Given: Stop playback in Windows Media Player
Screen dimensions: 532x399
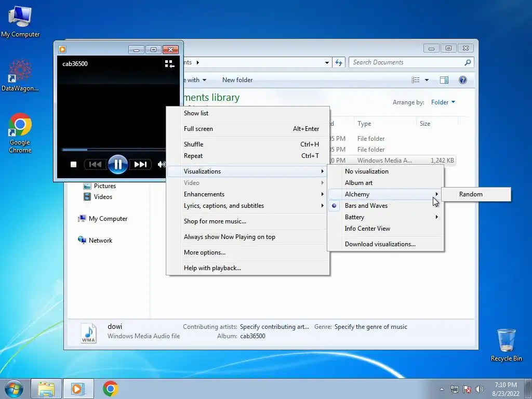Looking at the screenshot, I should [x=73, y=165].
